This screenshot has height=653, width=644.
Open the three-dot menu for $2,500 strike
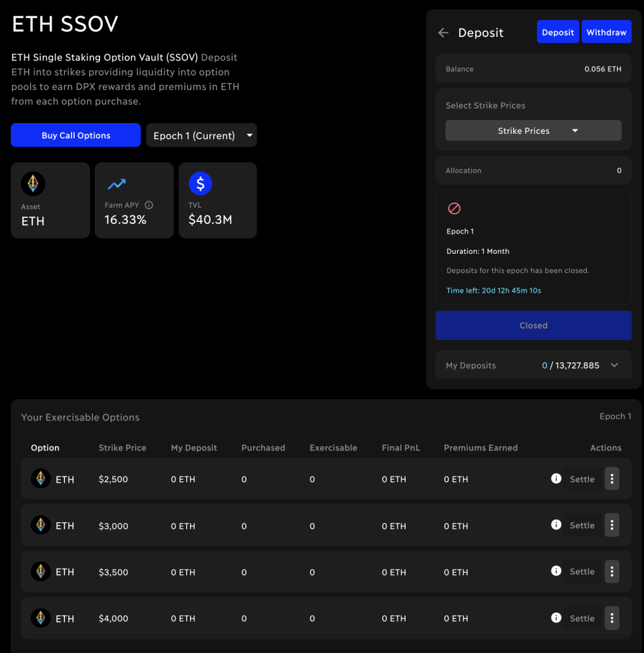pyautogui.click(x=612, y=478)
